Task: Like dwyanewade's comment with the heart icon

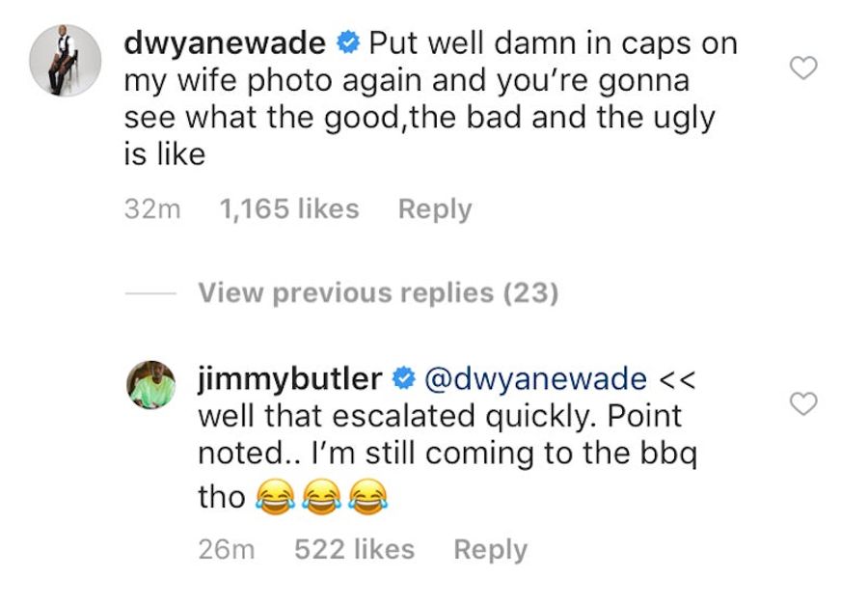Action: (803, 69)
